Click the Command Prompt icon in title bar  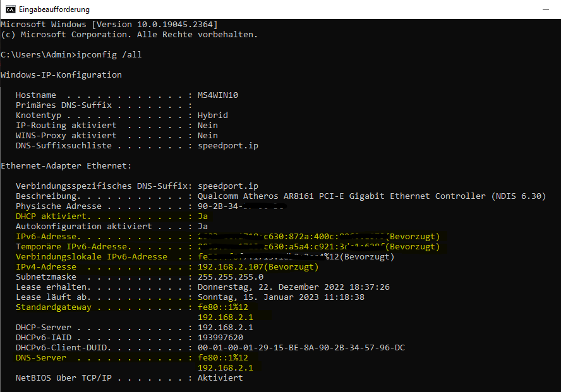10,9
